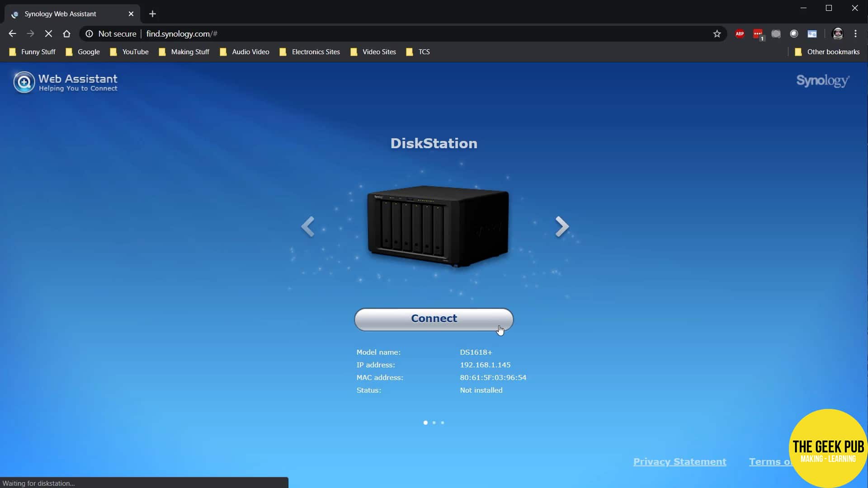The height and width of the screenshot is (488, 868).
Task: Click the blue window extension icon
Action: tap(812, 34)
